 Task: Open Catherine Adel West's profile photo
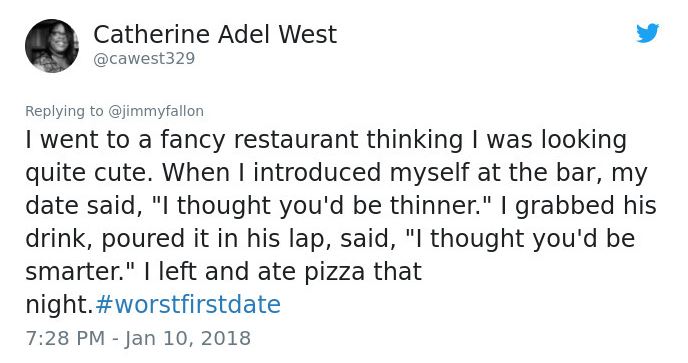click(x=52, y=46)
